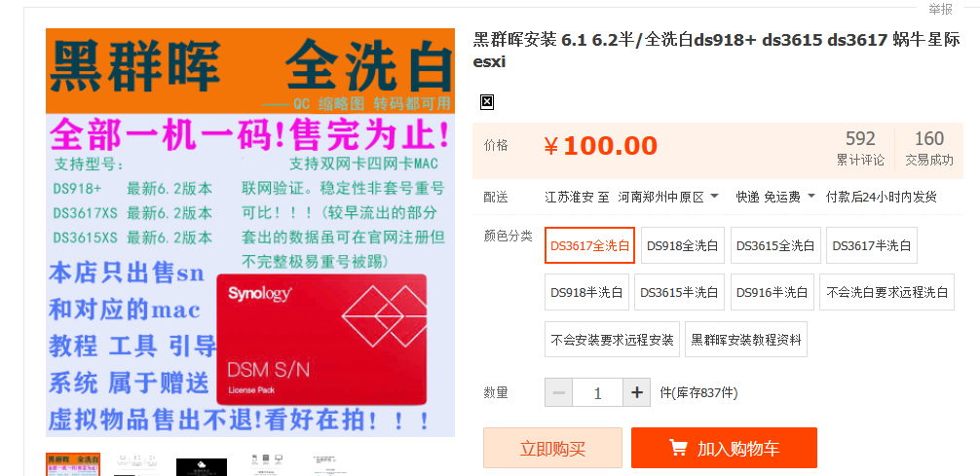The width and height of the screenshot is (980, 476).
Task: Select the DS3617全洗白 option
Action: [590, 245]
